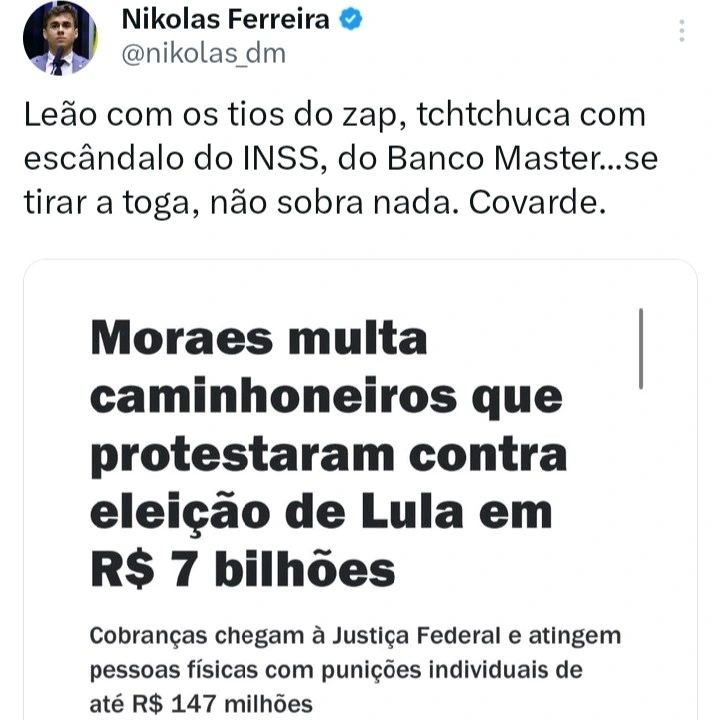
Task: Click the scrollbar inside the embedded article
Action: [x=640, y=348]
